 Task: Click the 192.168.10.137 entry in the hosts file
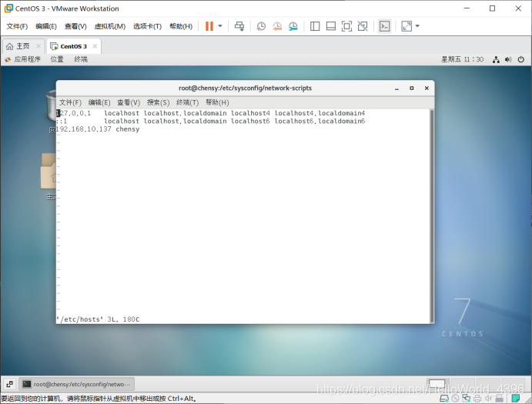83,129
